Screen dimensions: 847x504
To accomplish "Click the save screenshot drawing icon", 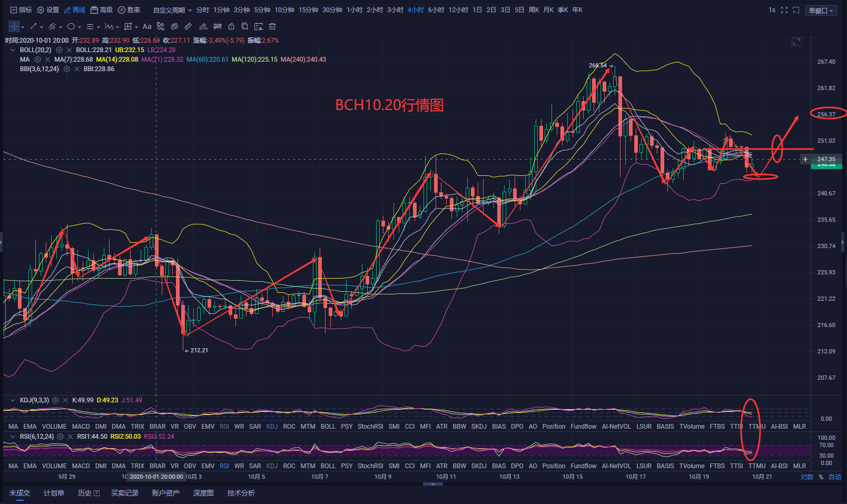I will coord(259,26).
